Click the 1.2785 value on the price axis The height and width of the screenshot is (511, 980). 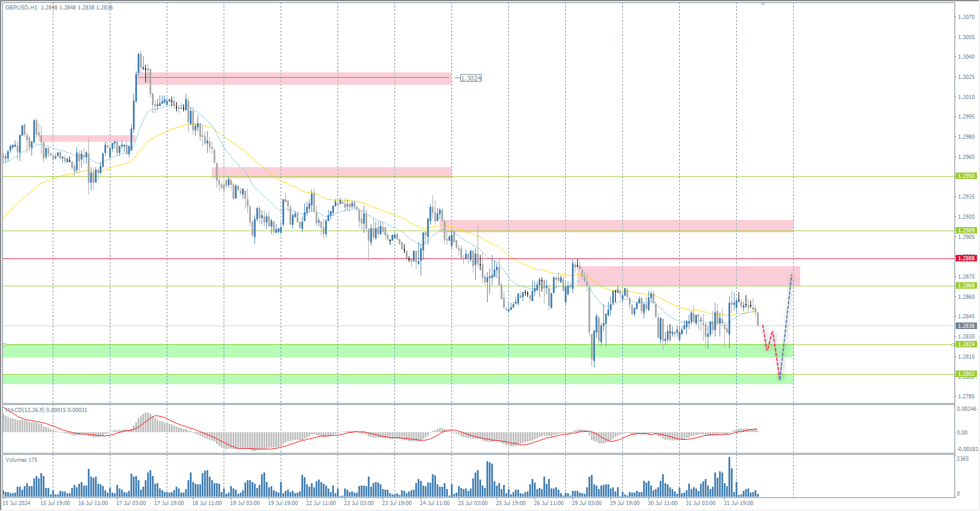[966, 397]
